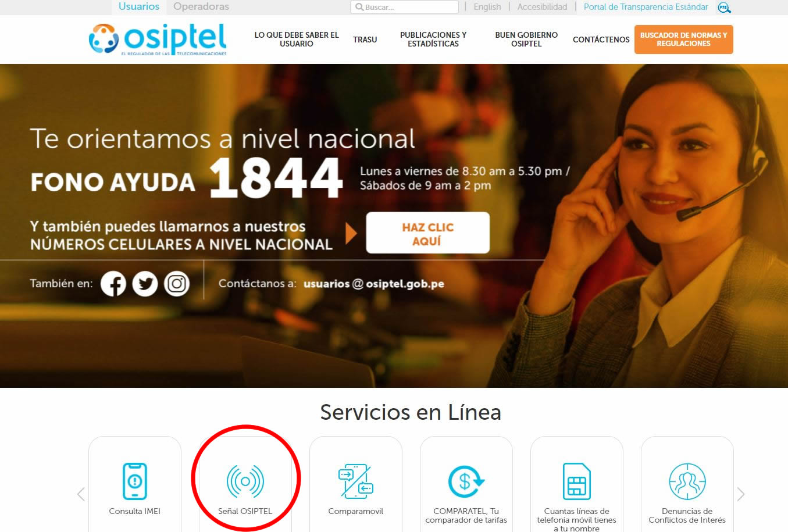
Task: Go to the osiptel logo home link
Action: click(x=158, y=40)
